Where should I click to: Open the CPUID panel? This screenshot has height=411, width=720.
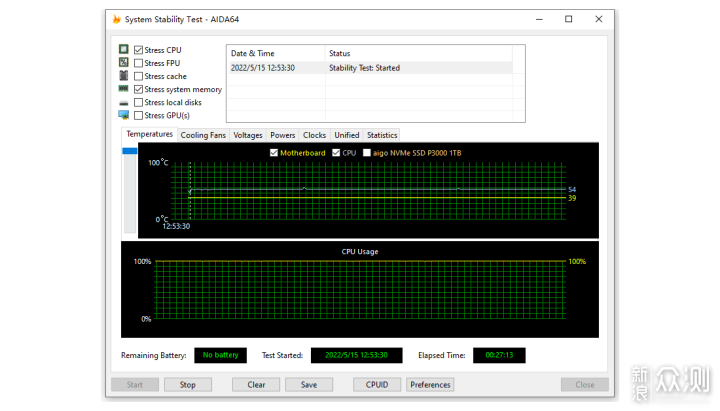point(377,385)
